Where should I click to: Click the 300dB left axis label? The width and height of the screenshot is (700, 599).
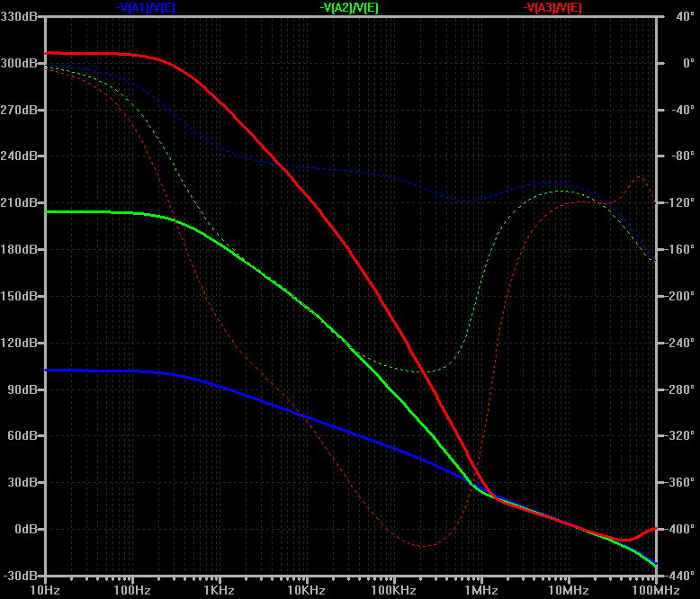click(x=19, y=63)
